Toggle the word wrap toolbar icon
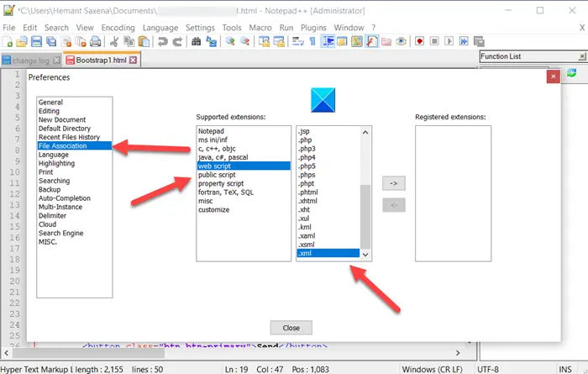The image size is (588, 374). pyautogui.click(x=297, y=41)
